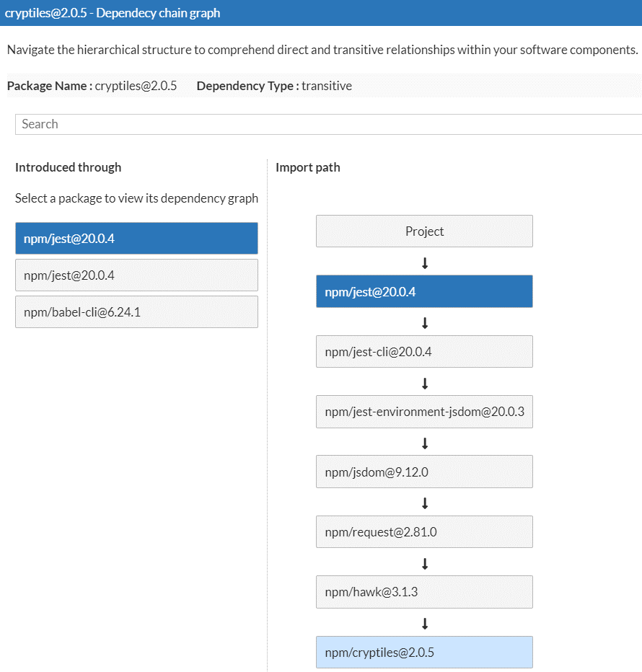
Task: Select npm/jest@20.0.4 from Introduced through list
Action: pyautogui.click(x=136, y=238)
